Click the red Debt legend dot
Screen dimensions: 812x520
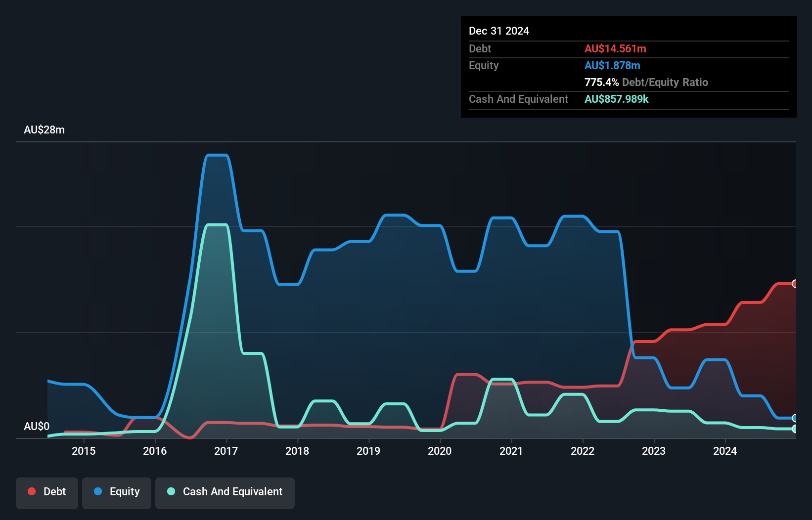pyautogui.click(x=32, y=491)
